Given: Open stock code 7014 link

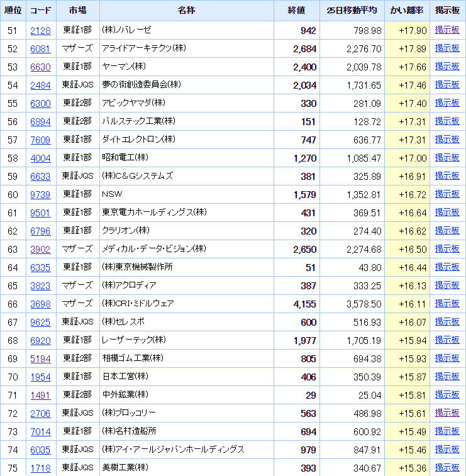Looking at the screenshot, I should (40, 431).
